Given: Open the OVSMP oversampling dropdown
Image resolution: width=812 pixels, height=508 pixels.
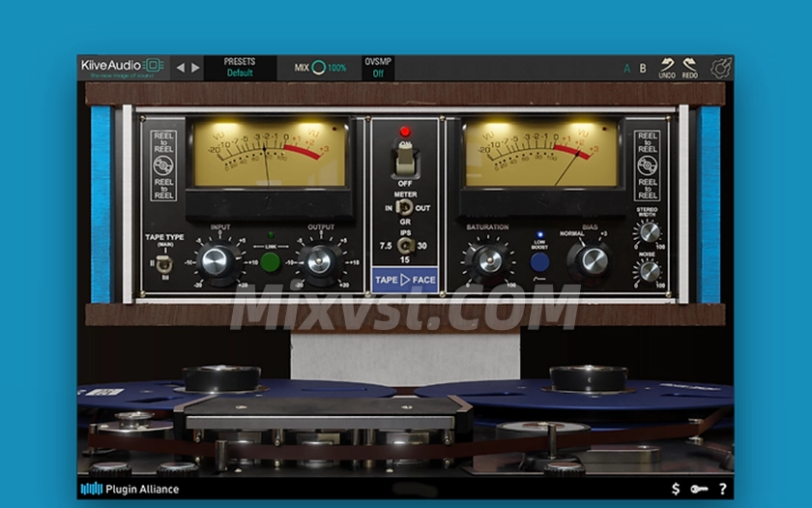Looking at the screenshot, I should point(378,68).
